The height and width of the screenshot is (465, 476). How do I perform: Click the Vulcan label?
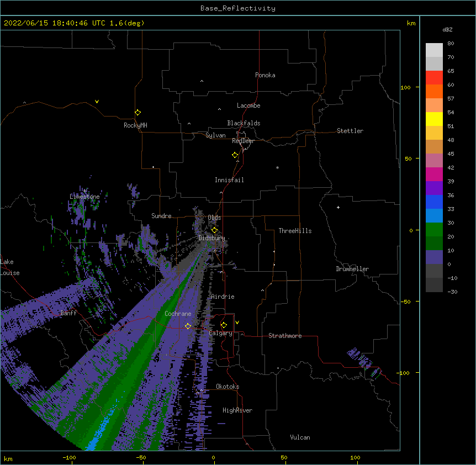click(x=300, y=437)
